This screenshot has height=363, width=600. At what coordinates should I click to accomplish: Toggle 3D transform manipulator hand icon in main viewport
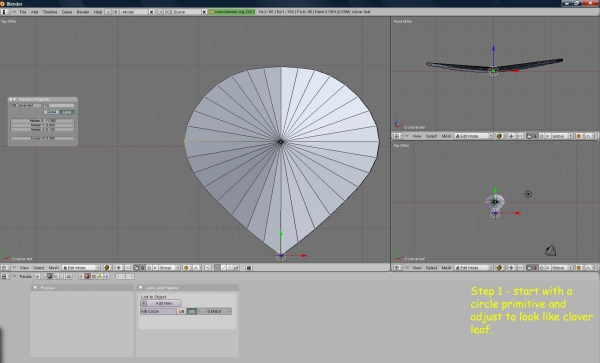[137, 268]
